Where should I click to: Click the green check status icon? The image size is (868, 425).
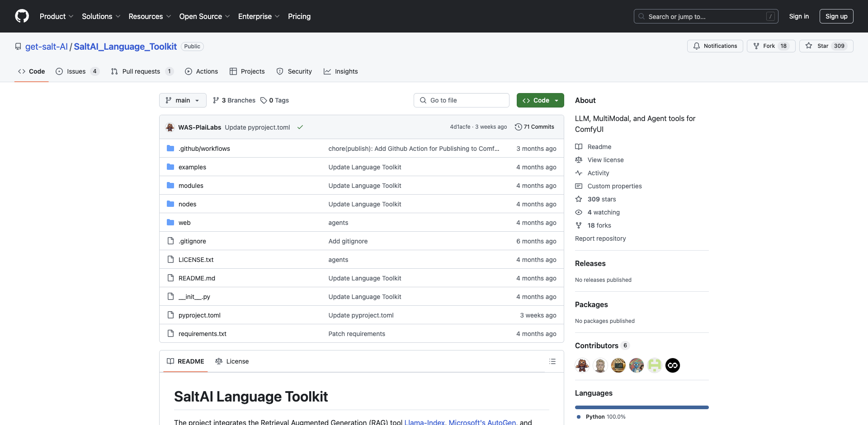point(300,127)
